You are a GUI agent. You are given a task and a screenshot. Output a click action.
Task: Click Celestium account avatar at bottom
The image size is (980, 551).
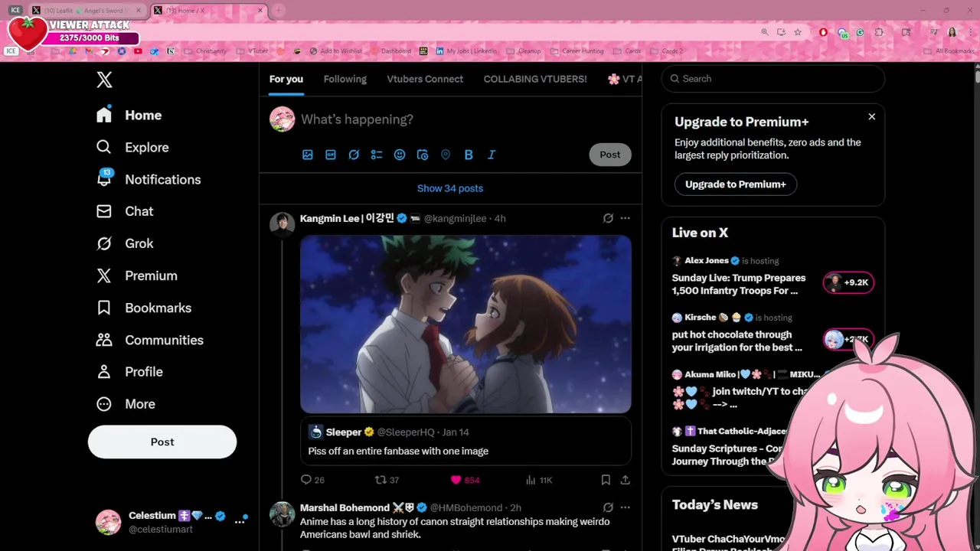(108, 522)
